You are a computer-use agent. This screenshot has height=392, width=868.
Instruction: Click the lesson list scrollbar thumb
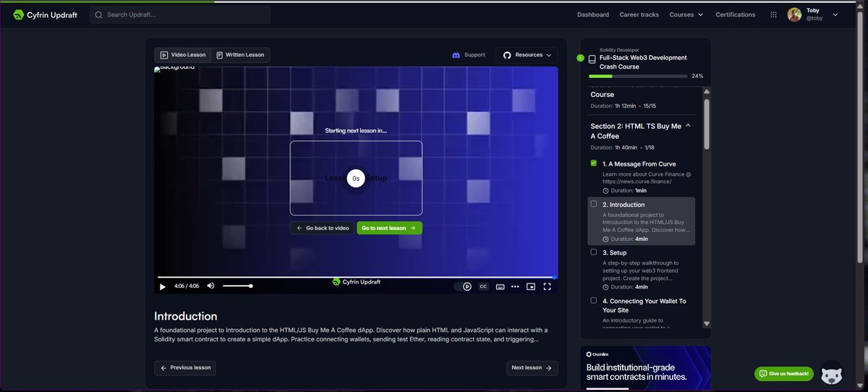click(x=707, y=124)
